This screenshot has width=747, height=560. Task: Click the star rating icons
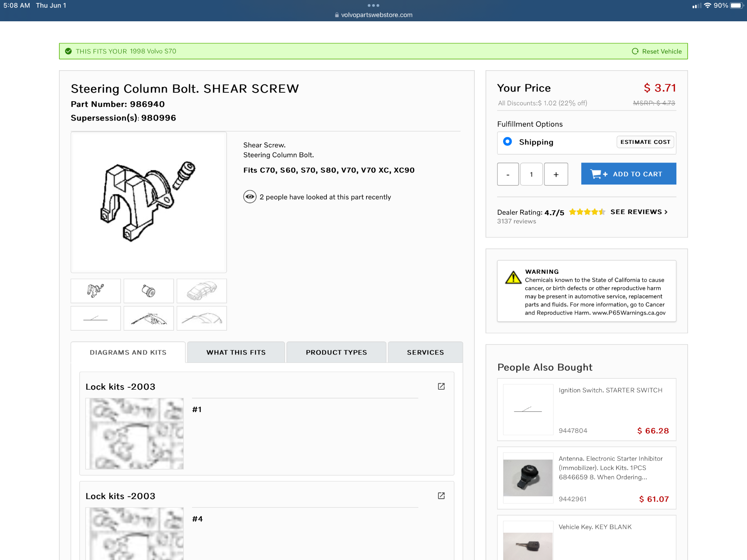pyautogui.click(x=587, y=212)
